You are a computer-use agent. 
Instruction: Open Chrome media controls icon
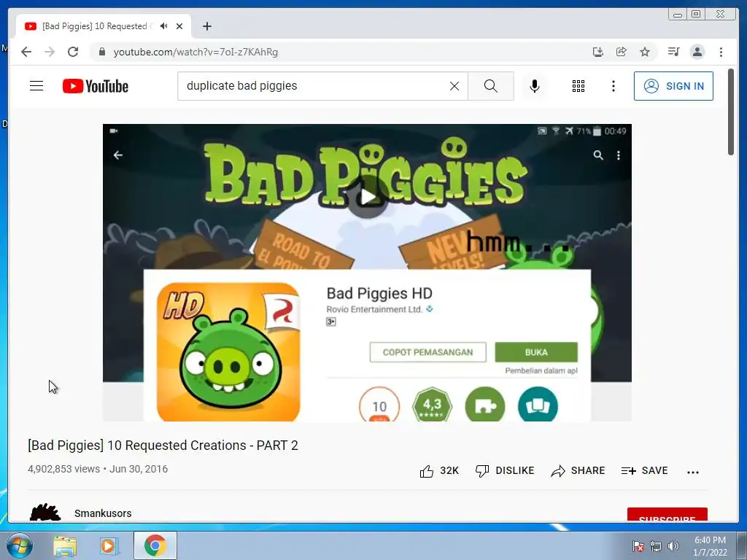tap(673, 52)
